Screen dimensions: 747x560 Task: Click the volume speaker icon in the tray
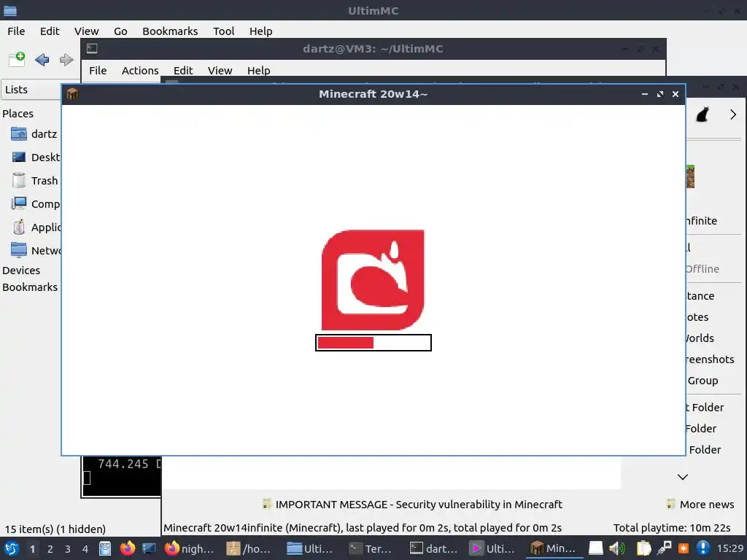click(x=617, y=548)
